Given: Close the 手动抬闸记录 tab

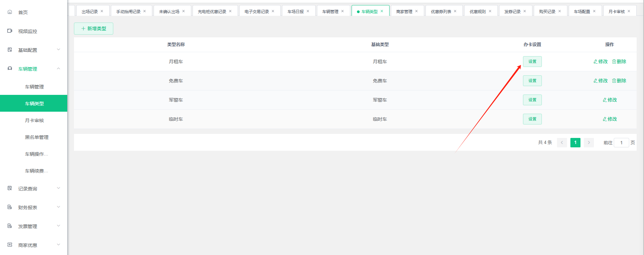Looking at the screenshot, I should (x=145, y=11).
